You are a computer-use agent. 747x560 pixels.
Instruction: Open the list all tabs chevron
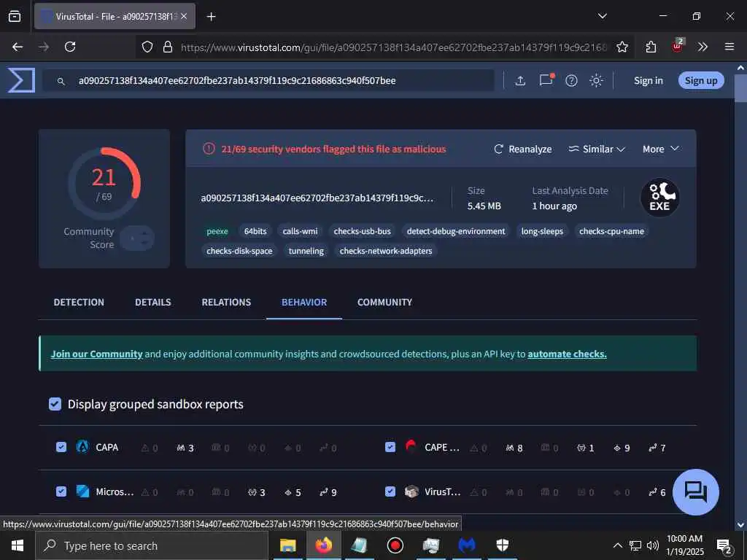tap(602, 16)
